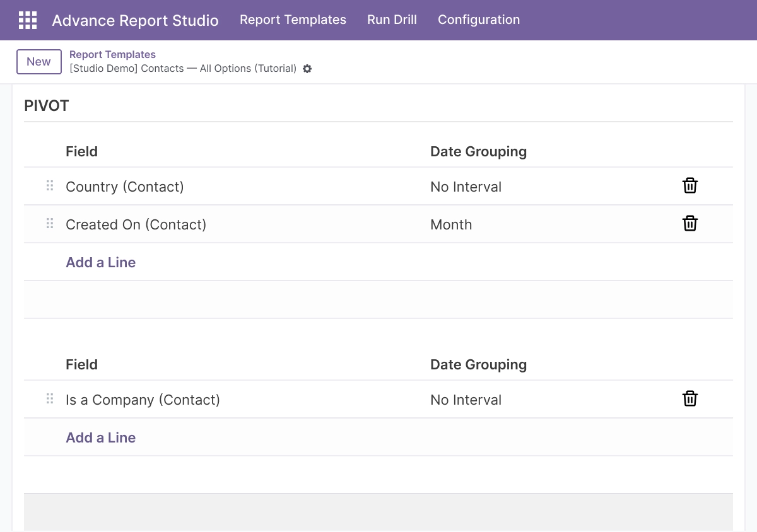Change the Month date grouping value

tap(451, 224)
